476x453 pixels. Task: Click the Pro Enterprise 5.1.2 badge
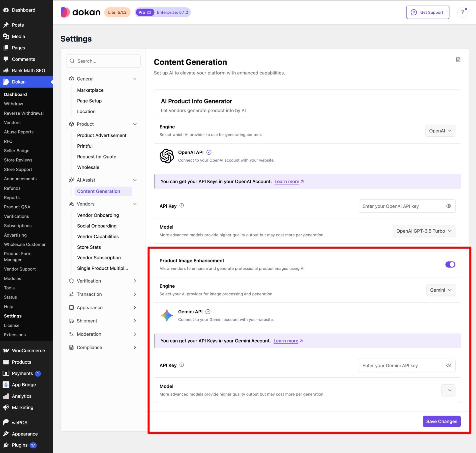pyautogui.click(x=163, y=12)
